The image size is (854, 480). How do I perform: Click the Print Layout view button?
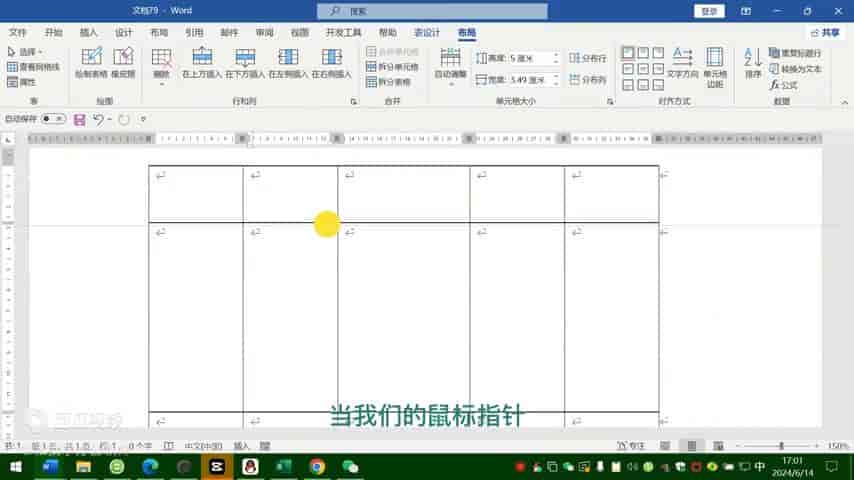[x=692, y=446]
